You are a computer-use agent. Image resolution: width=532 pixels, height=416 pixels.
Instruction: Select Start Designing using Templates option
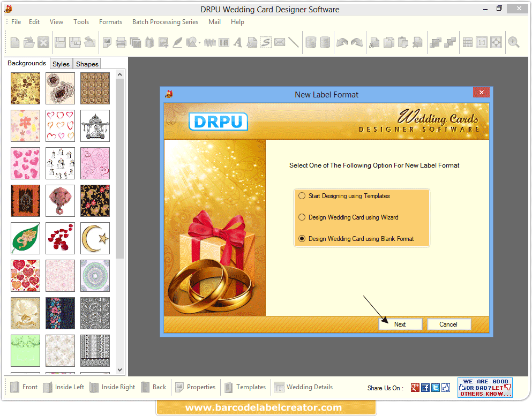pos(344,196)
